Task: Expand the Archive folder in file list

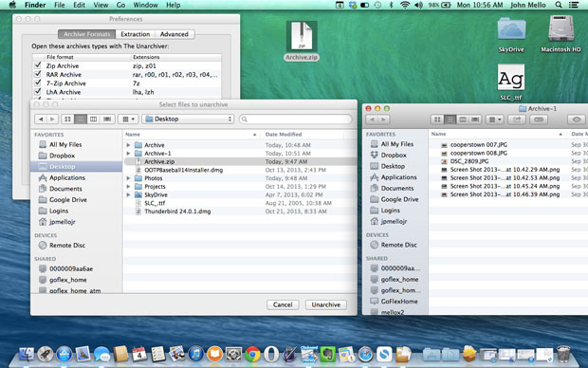Action: click(x=128, y=145)
